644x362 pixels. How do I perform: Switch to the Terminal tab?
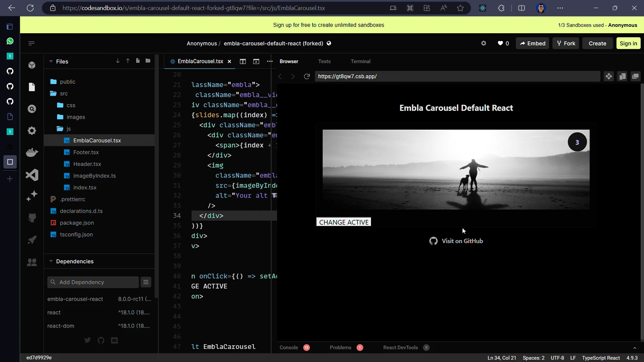(x=361, y=61)
